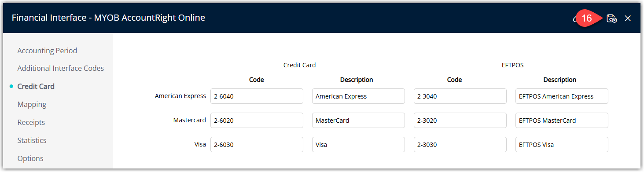Click American Express credit card code field
This screenshot has width=644, height=172.
click(257, 96)
